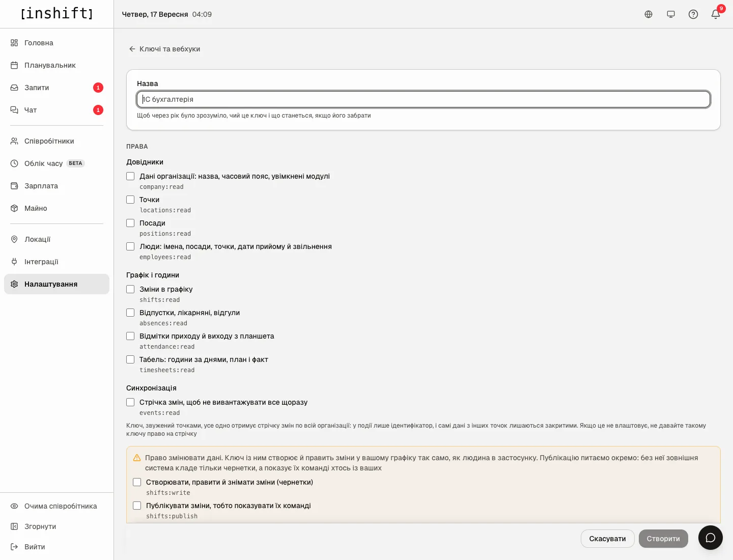Open the chat bubble support widget
This screenshot has height=560, width=733.
click(x=711, y=538)
